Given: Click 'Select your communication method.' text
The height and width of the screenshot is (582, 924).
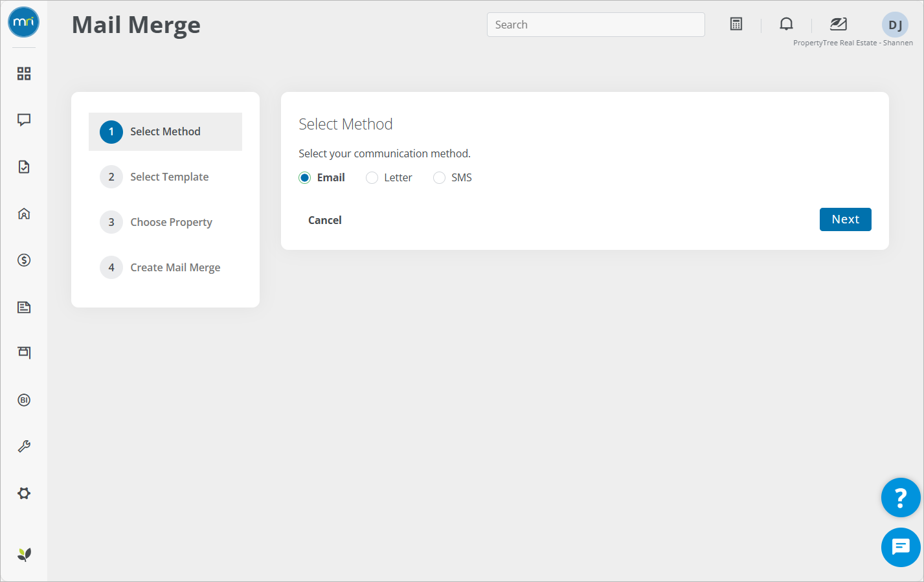Looking at the screenshot, I should pyautogui.click(x=385, y=153).
